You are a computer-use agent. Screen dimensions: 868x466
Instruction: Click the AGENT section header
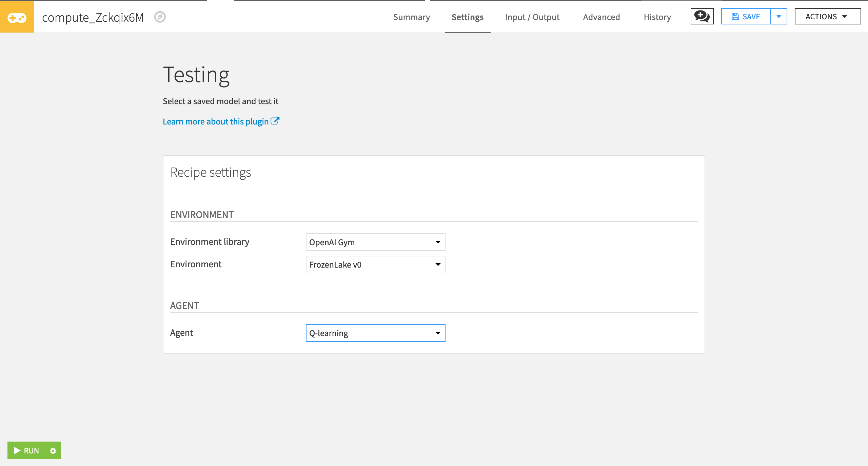[185, 306]
